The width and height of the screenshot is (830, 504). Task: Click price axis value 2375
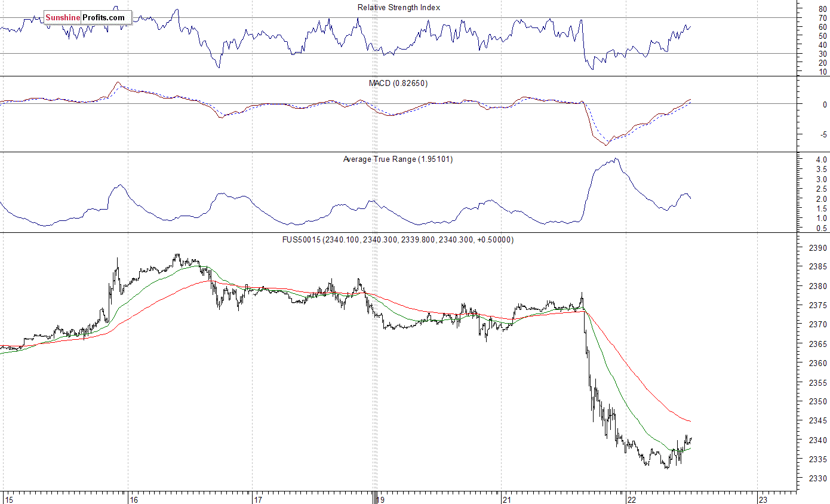coord(817,305)
